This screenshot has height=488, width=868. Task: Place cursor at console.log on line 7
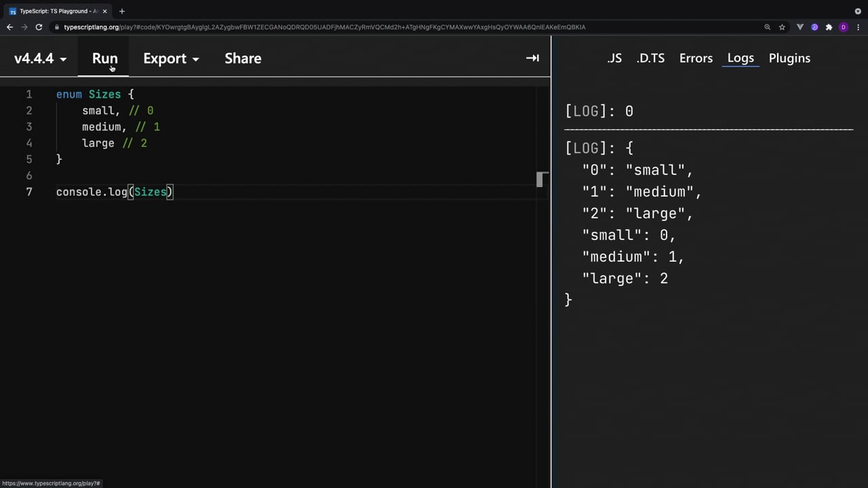92,192
